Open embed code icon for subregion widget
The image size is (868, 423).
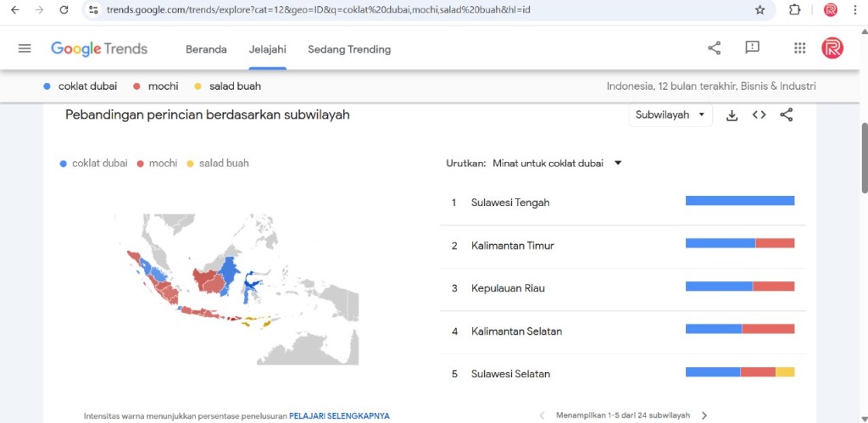tap(759, 115)
